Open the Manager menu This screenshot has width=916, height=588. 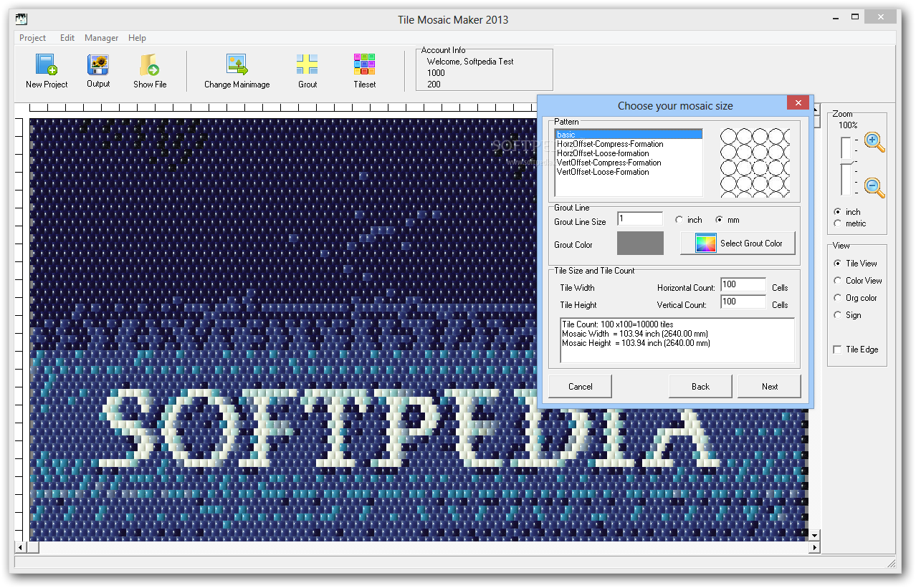pyautogui.click(x=102, y=38)
